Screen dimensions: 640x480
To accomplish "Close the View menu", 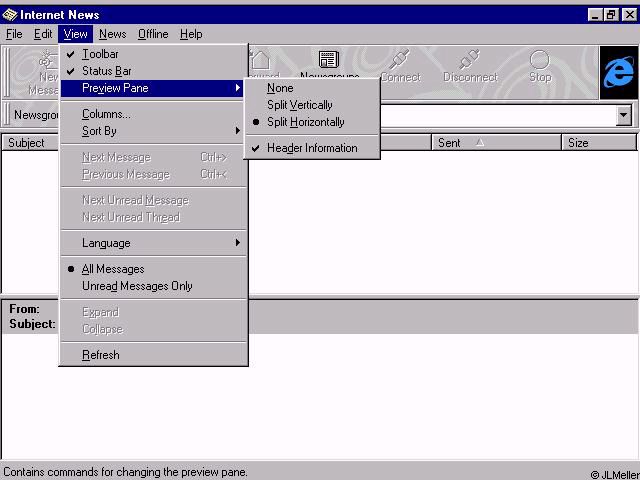I will pyautogui.click(x=76, y=34).
